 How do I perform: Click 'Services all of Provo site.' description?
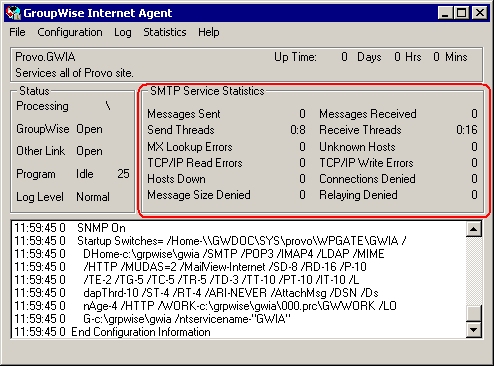click(x=74, y=73)
